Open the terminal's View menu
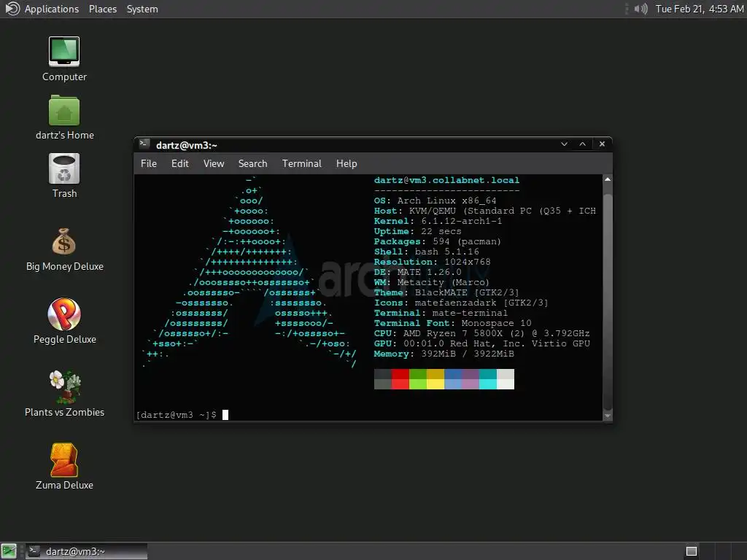Screen dimensions: 747x560 [214, 163]
